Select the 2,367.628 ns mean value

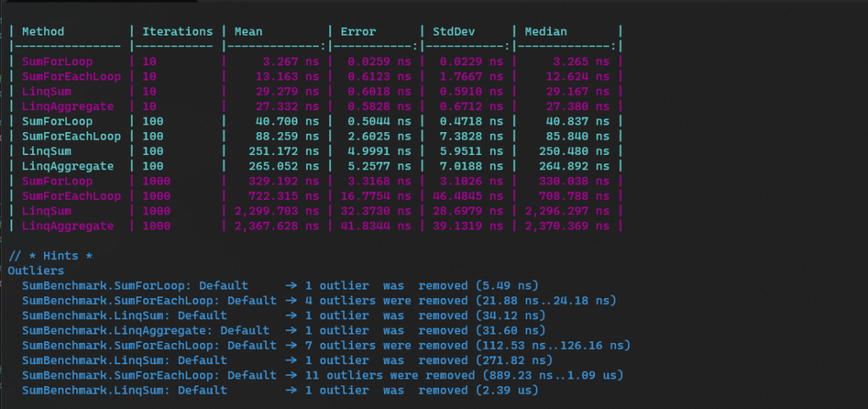coord(278,226)
